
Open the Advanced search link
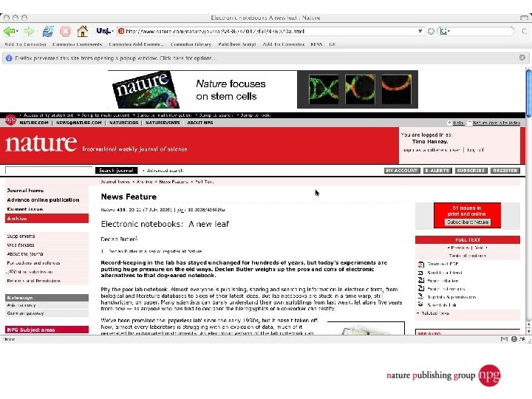(165, 171)
